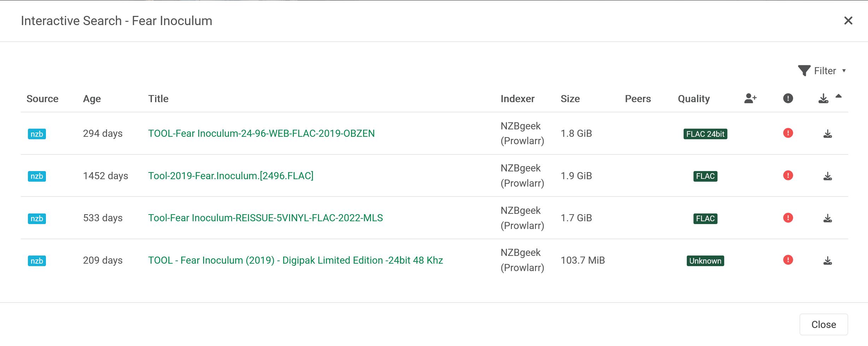The image size is (868, 346).
Task: Sort results by the Age column
Action: pos(92,99)
